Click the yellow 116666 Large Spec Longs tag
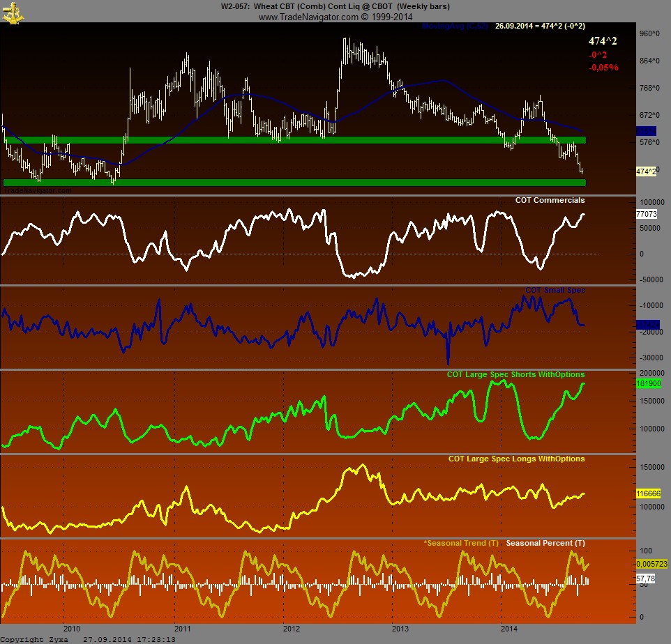Screen dimensions: 671x644 point(648,493)
